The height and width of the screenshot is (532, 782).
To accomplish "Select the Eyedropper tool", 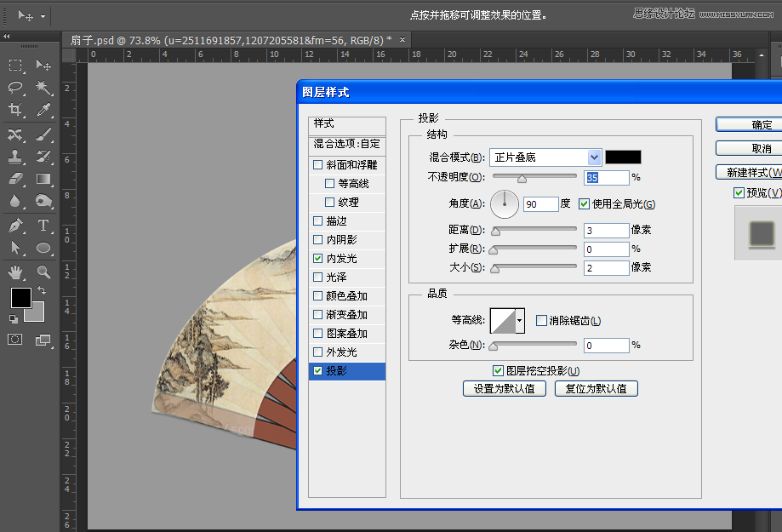I will click(43, 109).
